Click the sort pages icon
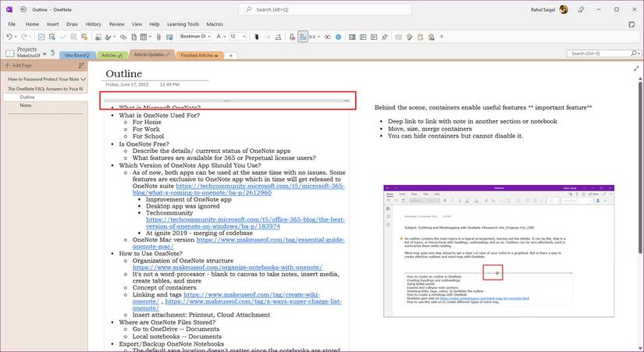The image size is (644, 352). pos(81,66)
